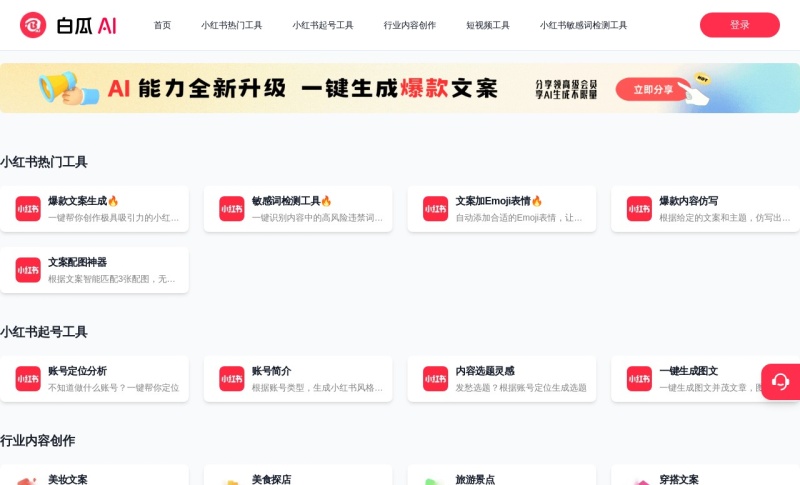Click banner text 分享领高级会员
This screenshot has width=800, height=485.
click(x=566, y=84)
